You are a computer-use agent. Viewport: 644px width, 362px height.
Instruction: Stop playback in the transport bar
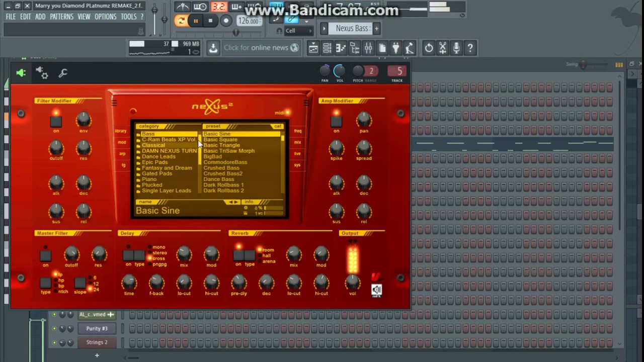(210, 21)
